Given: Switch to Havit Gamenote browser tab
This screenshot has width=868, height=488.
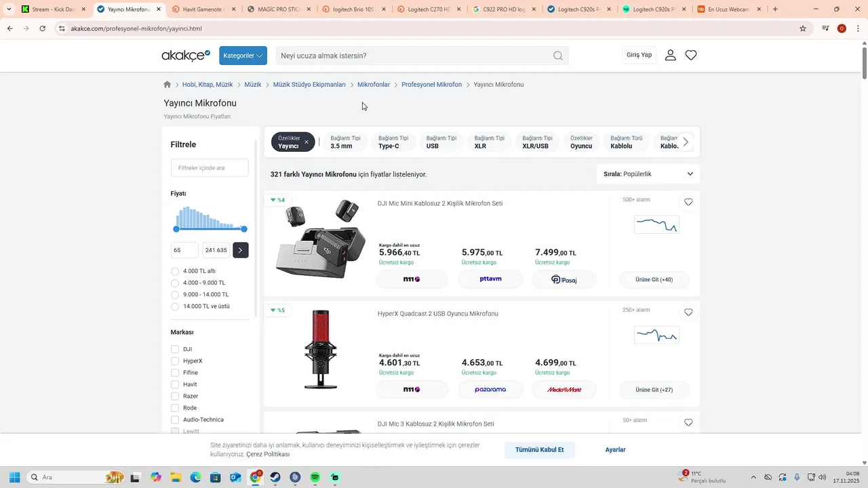Looking at the screenshot, I should (203, 9).
